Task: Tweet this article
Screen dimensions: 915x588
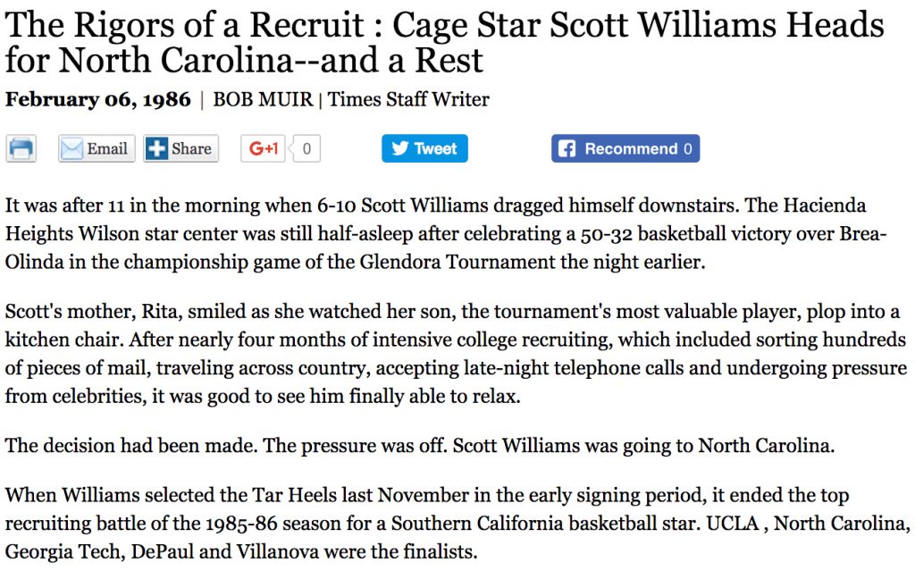Action: tap(424, 148)
